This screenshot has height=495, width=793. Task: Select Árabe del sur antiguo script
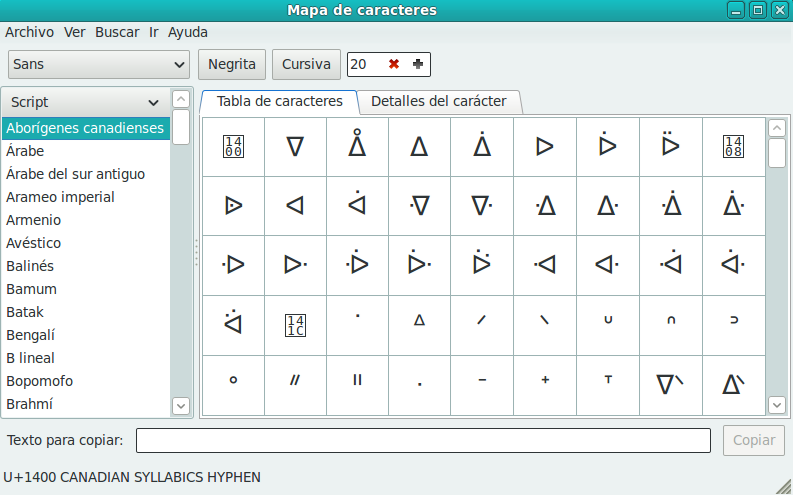click(85, 174)
